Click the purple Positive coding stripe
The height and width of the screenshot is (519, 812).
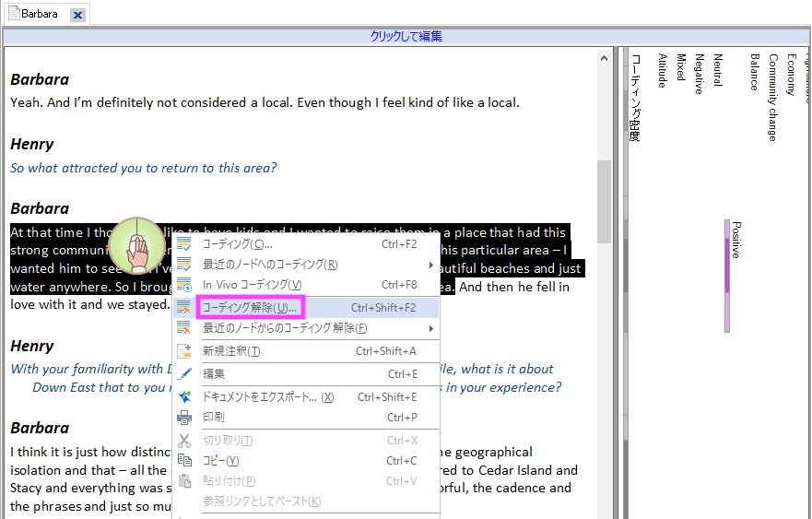pyautogui.click(x=727, y=277)
